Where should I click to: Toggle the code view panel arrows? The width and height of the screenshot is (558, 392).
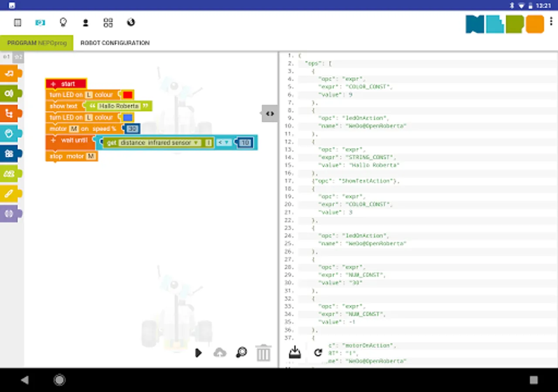270,114
